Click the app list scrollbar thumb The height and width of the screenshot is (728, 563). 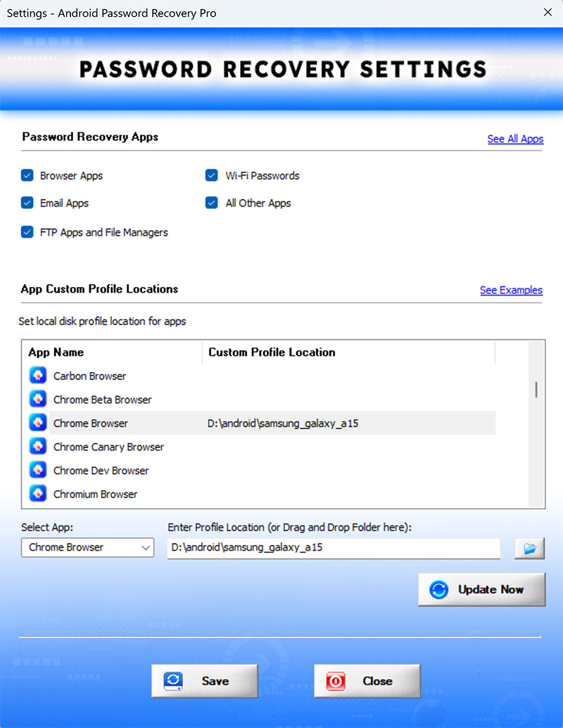536,390
